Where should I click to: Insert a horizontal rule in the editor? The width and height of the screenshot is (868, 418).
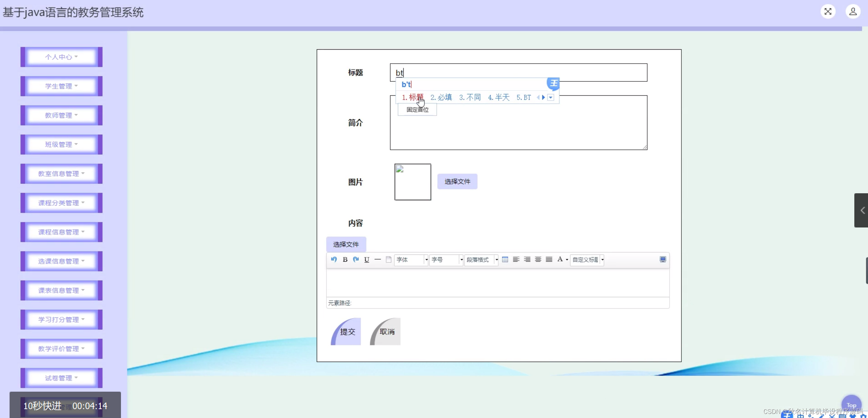pyautogui.click(x=378, y=259)
